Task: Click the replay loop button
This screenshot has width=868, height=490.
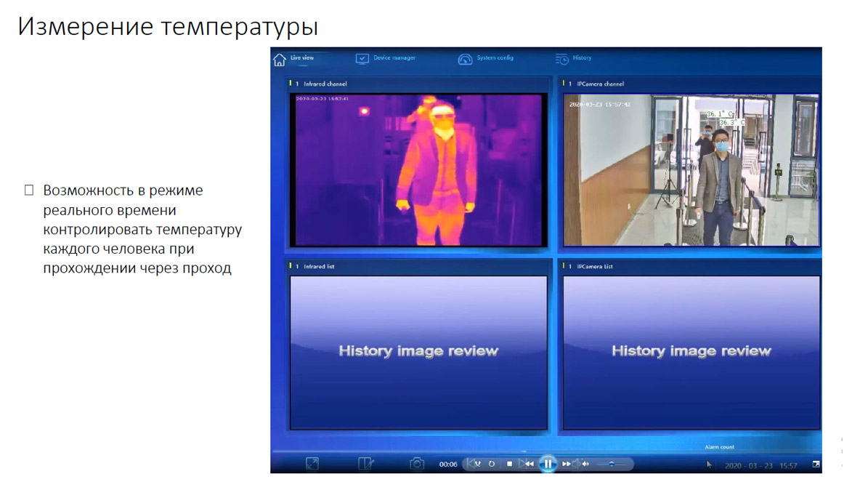Action: click(x=492, y=464)
